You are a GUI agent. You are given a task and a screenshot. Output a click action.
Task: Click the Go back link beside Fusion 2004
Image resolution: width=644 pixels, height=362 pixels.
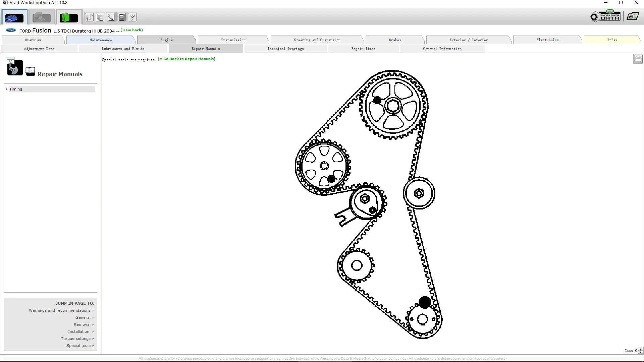(x=132, y=30)
